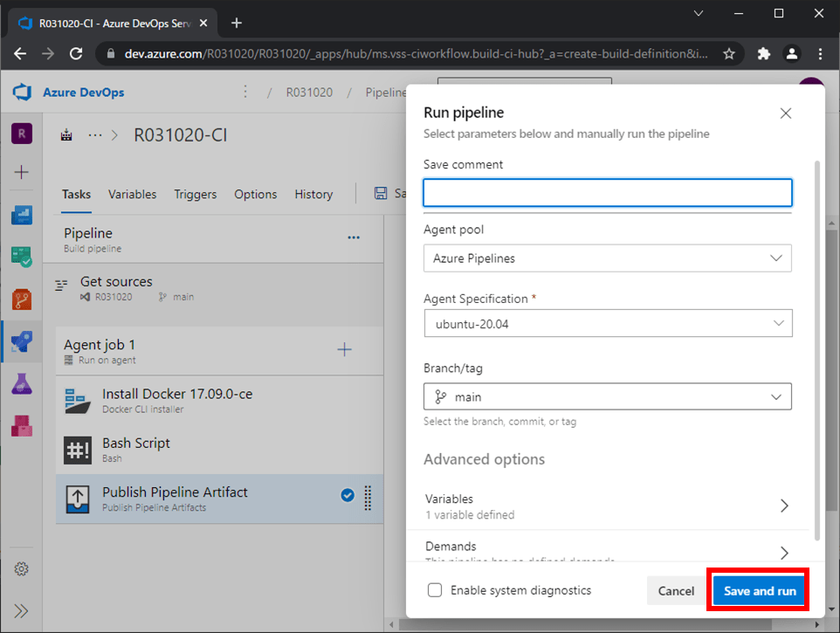Click the Azure DevOps logo icon

tap(22, 92)
